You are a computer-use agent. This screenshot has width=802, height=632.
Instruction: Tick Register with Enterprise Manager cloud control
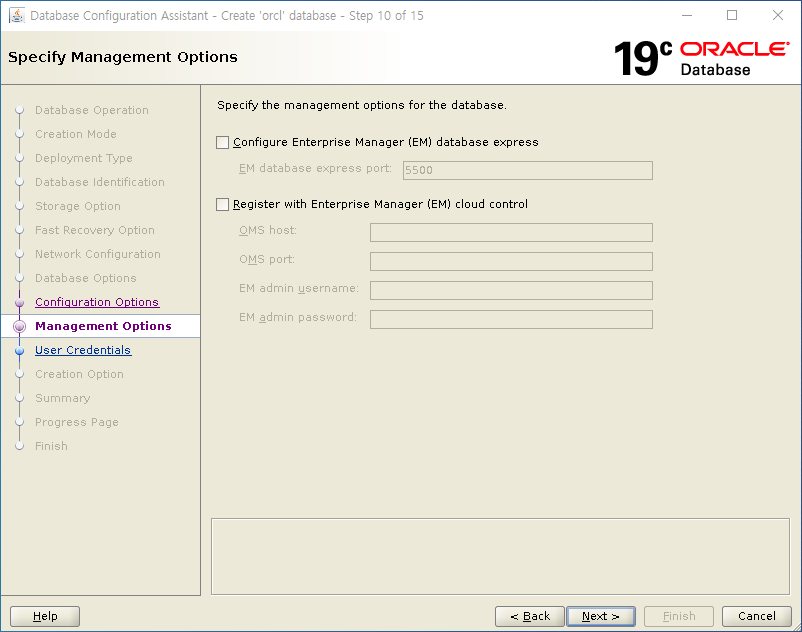[x=222, y=205]
